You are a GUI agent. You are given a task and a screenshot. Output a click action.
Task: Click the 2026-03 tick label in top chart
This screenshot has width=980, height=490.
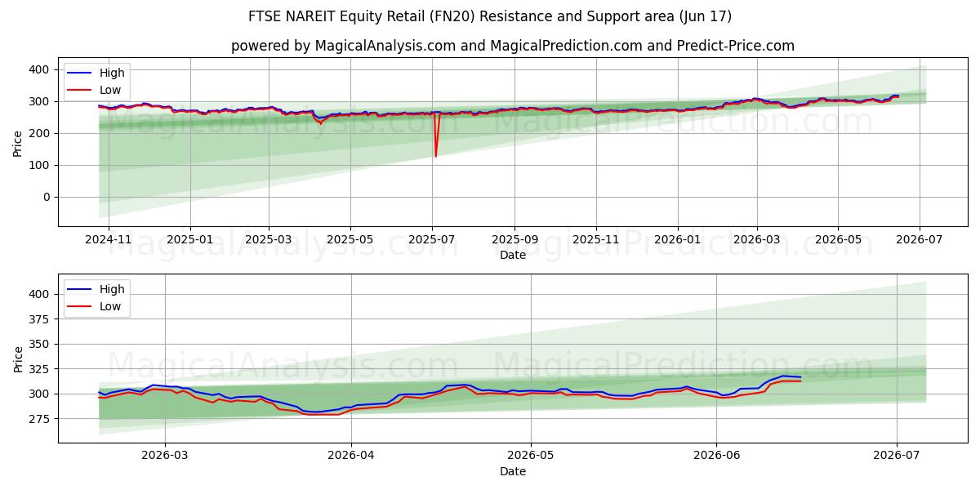click(756, 240)
